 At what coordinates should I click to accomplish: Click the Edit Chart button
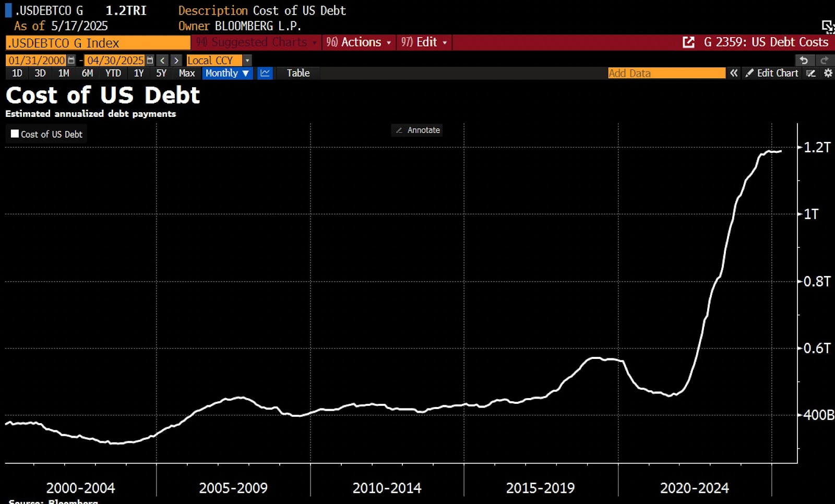pyautogui.click(x=772, y=73)
